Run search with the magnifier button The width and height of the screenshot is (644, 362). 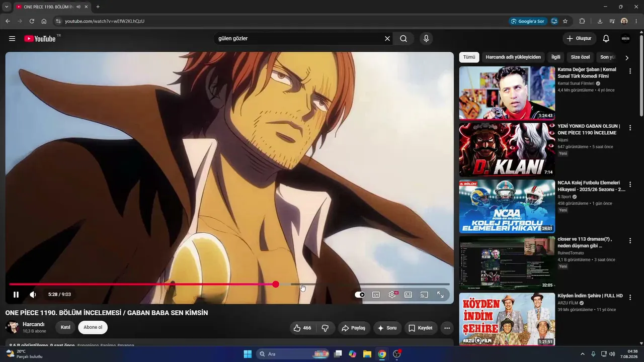tap(404, 39)
